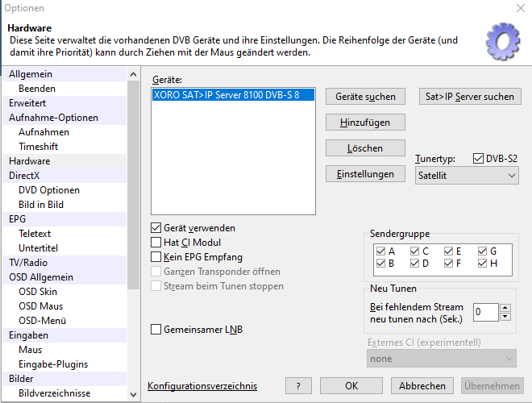Uncheck Sendergruppe A
This screenshot has height=403, width=532.
point(380,251)
